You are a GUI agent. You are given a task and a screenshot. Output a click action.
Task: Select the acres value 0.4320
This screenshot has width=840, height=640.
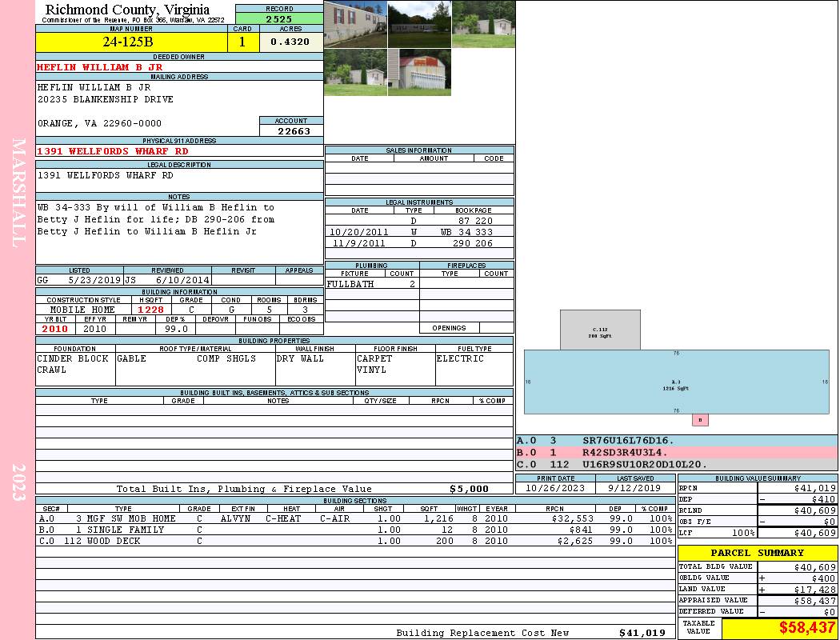tap(290, 42)
